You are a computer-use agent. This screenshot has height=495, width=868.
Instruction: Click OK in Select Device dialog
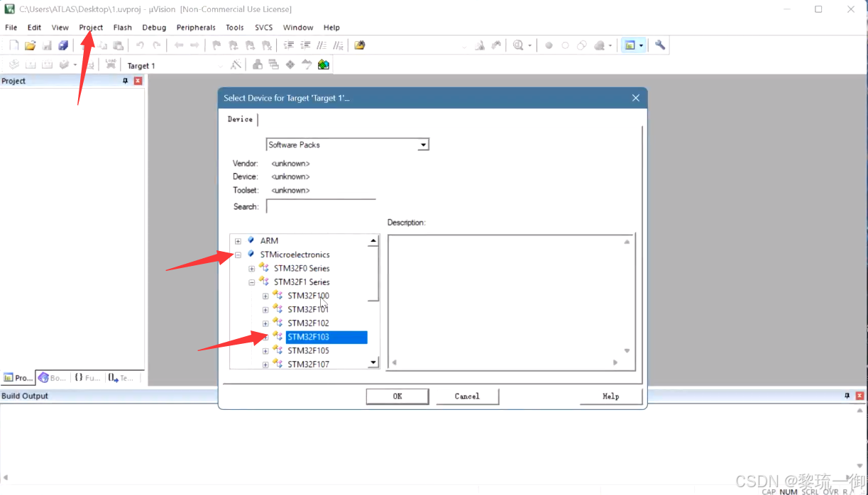click(x=397, y=396)
